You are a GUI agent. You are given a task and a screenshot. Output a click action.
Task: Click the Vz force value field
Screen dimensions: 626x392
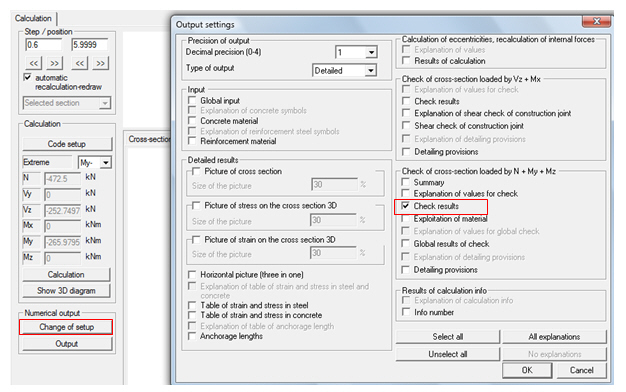click(62, 210)
